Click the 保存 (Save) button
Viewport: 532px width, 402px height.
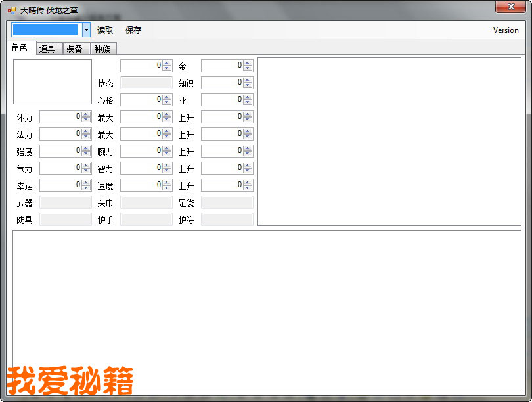pyautogui.click(x=133, y=30)
